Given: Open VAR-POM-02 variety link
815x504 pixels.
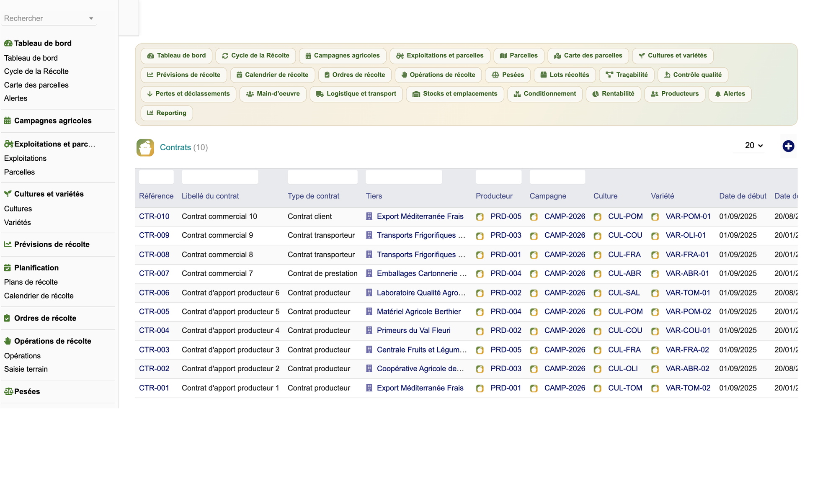Looking at the screenshot, I should (688, 311).
